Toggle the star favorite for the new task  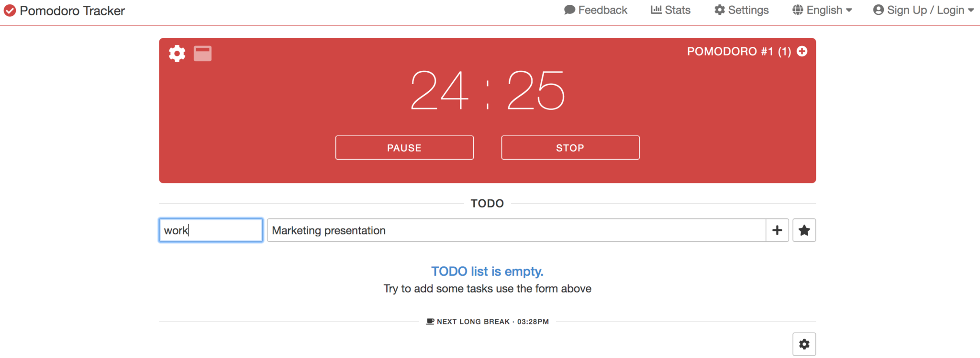pyautogui.click(x=804, y=230)
